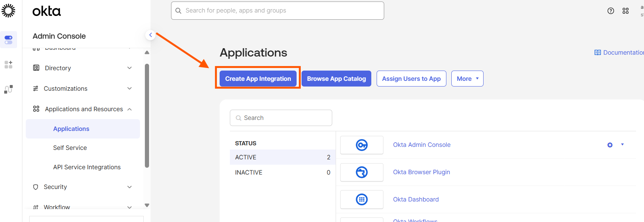Click the magnifier icon in top search bar
This screenshot has width=644, height=222.
pyautogui.click(x=178, y=11)
